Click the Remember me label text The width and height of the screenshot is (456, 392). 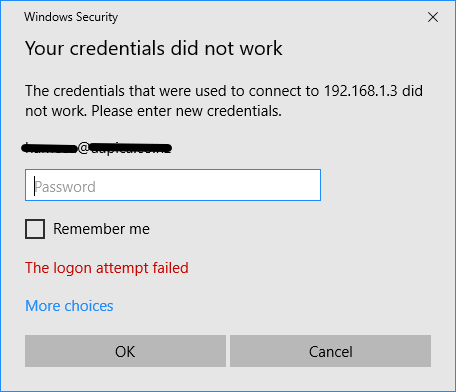click(x=101, y=229)
